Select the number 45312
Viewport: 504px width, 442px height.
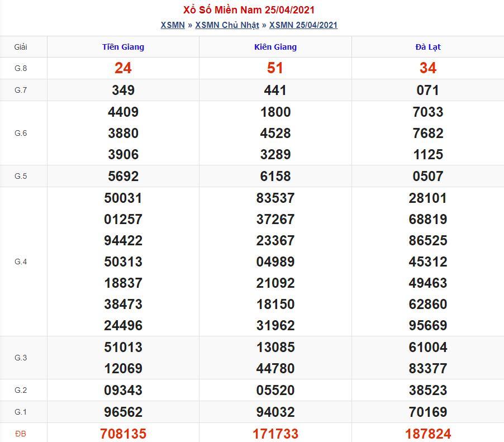(x=428, y=262)
